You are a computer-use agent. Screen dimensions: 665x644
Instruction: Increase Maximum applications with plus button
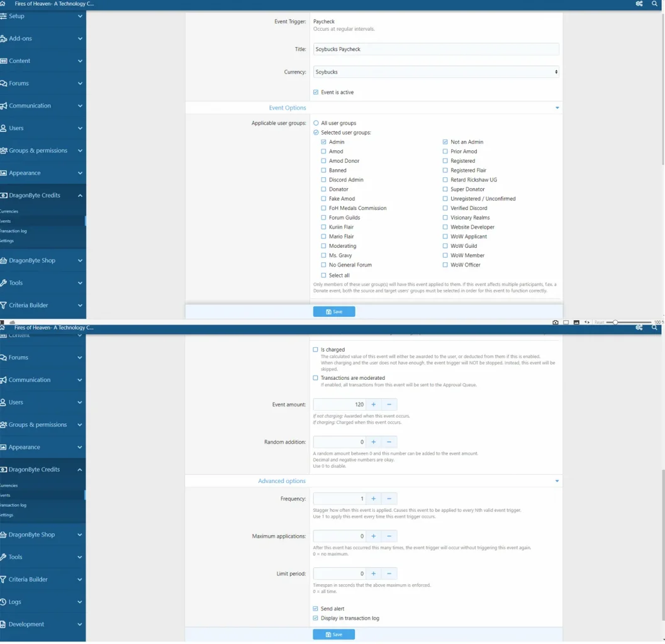(374, 536)
